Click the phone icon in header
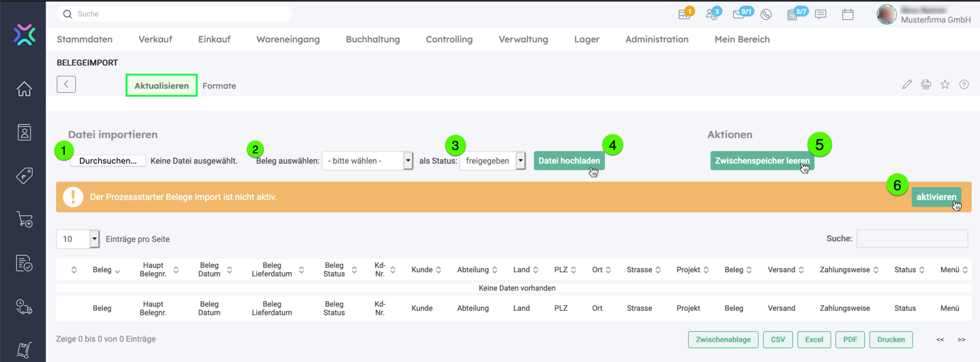Image resolution: width=980 pixels, height=362 pixels. click(x=766, y=14)
